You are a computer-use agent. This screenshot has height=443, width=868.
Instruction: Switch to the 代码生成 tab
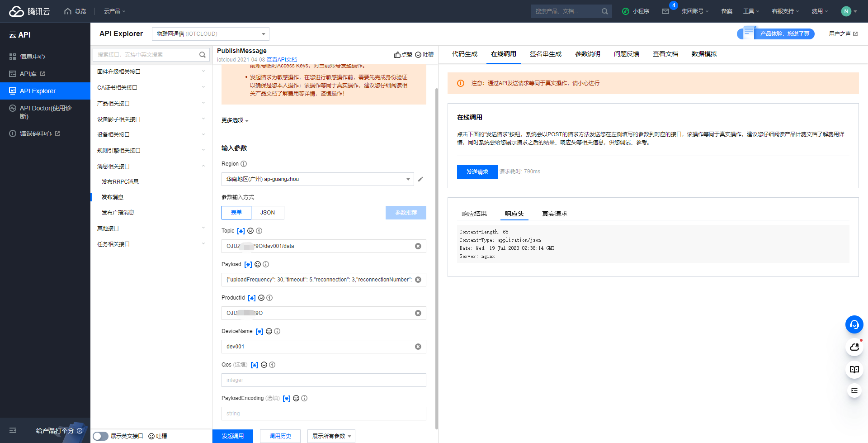coord(465,54)
